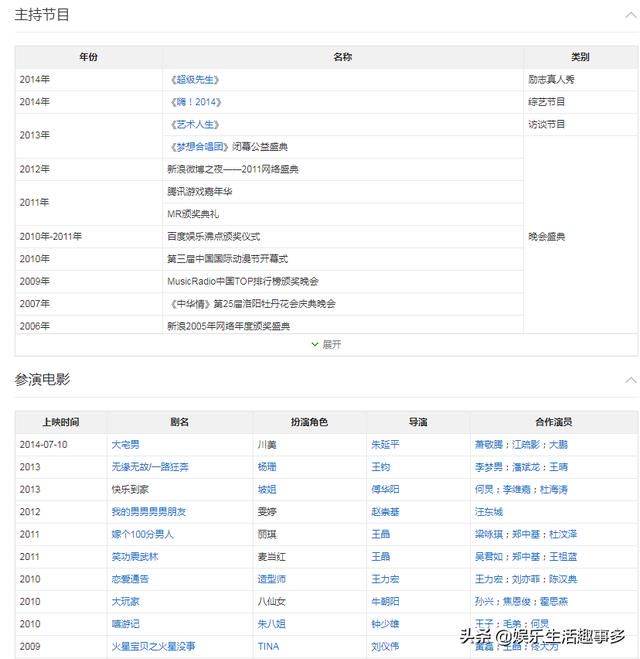Open the movie link 火星宝贝之火星没事
Viewport: 640px width, 659px height.
point(153,646)
